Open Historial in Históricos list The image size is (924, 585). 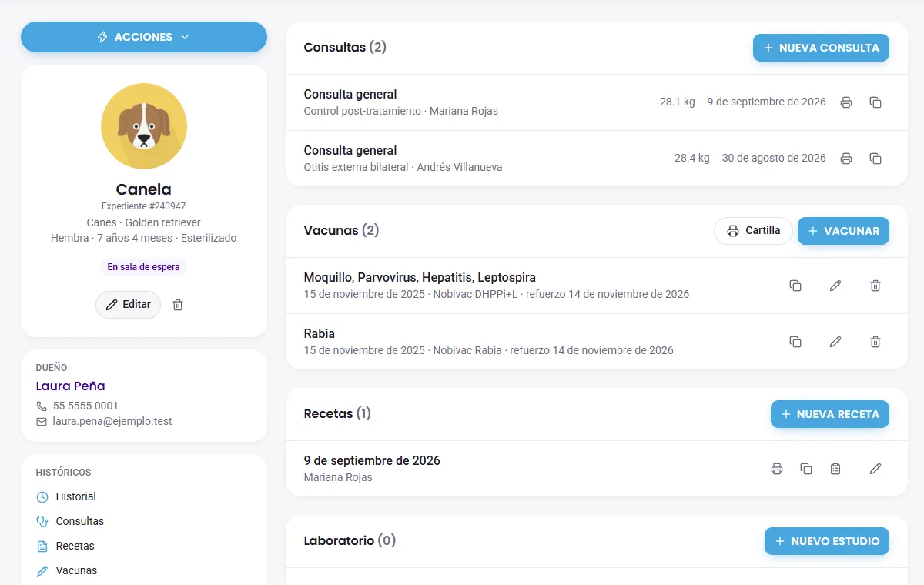[x=75, y=496]
